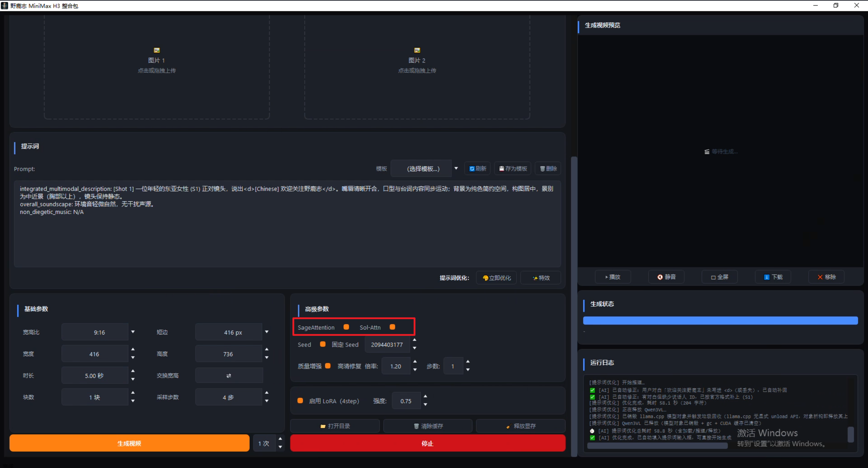Click the 立即优化 prompt optimize button
Image resolution: width=868 pixels, height=468 pixels.
click(x=497, y=278)
